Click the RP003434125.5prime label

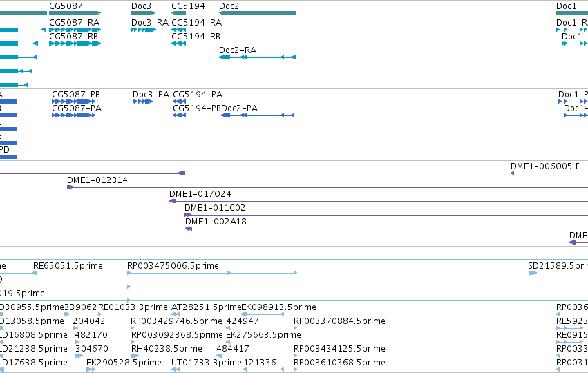click(339, 349)
